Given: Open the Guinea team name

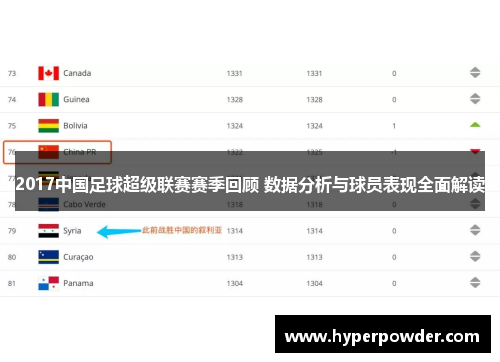Looking at the screenshot, I should point(76,99).
